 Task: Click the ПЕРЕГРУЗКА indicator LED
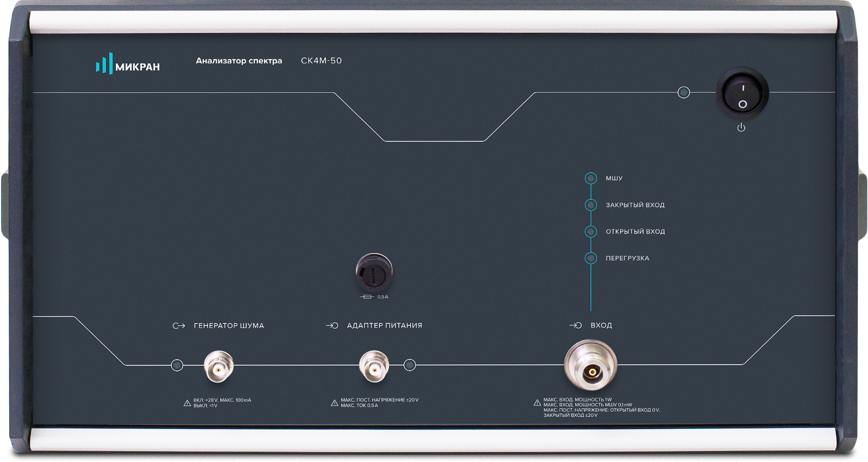click(591, 258)
